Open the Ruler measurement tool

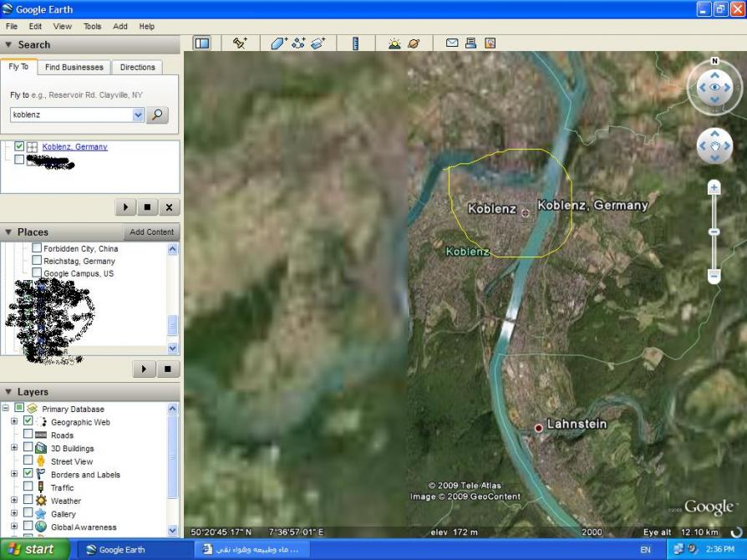coord(356,43)
